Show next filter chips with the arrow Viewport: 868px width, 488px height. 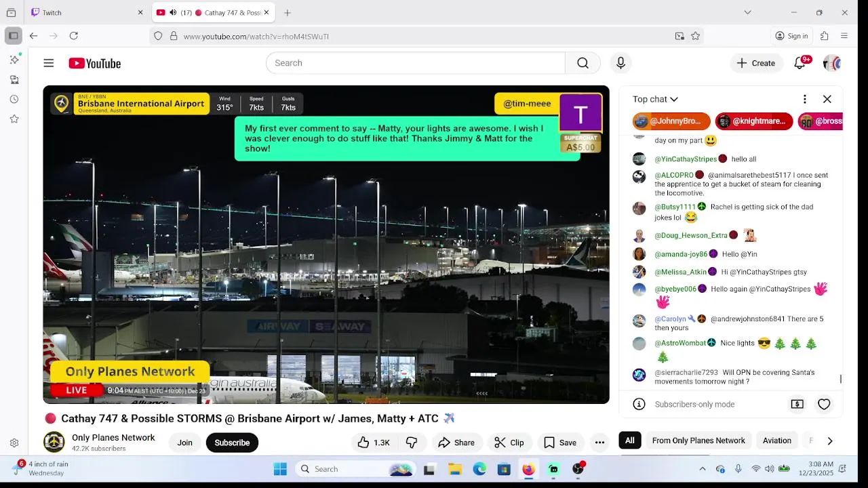tap(829, 441)
